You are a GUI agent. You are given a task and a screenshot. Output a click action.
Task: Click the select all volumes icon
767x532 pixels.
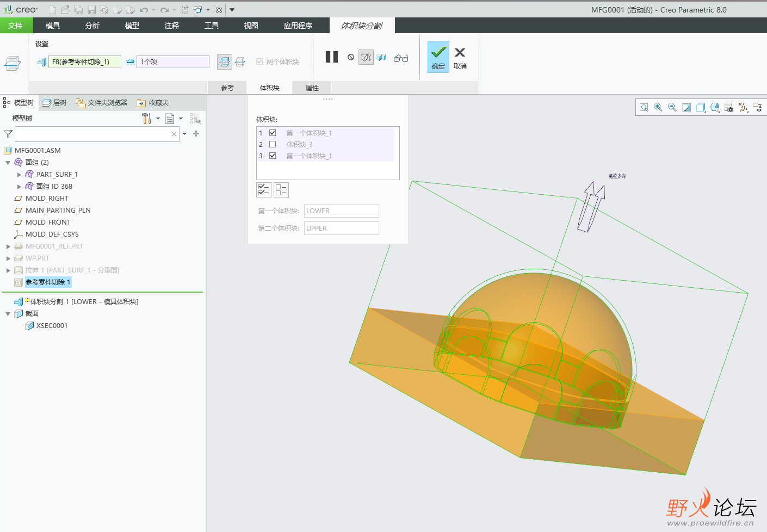pos(264,190)
